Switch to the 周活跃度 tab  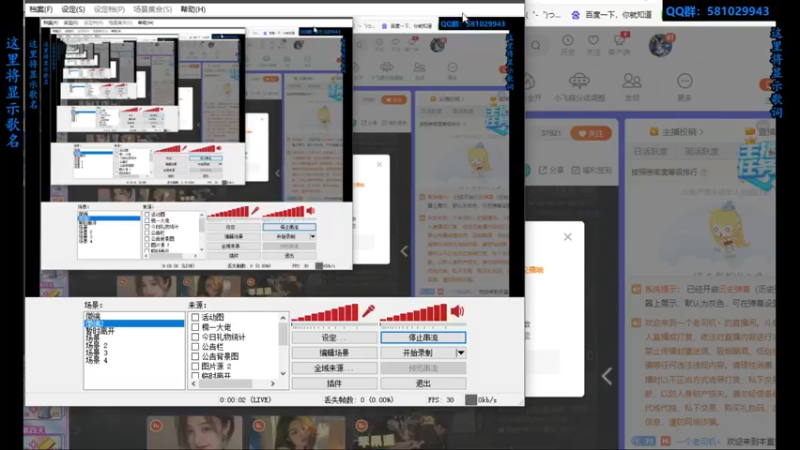702,152
